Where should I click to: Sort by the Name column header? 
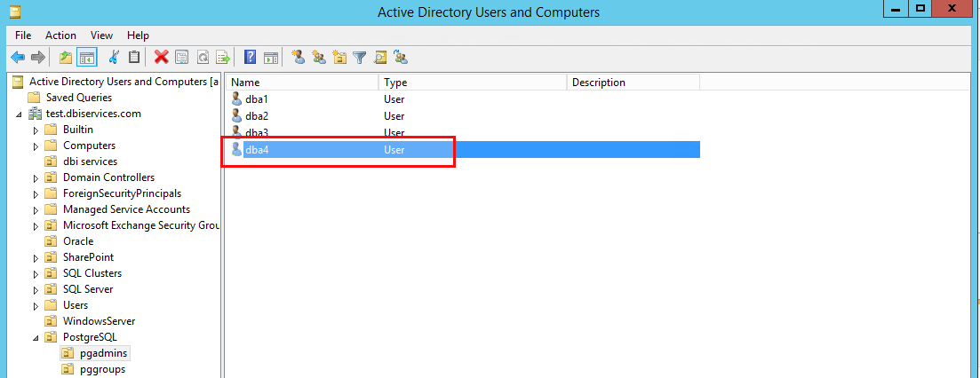click(302, 83)
